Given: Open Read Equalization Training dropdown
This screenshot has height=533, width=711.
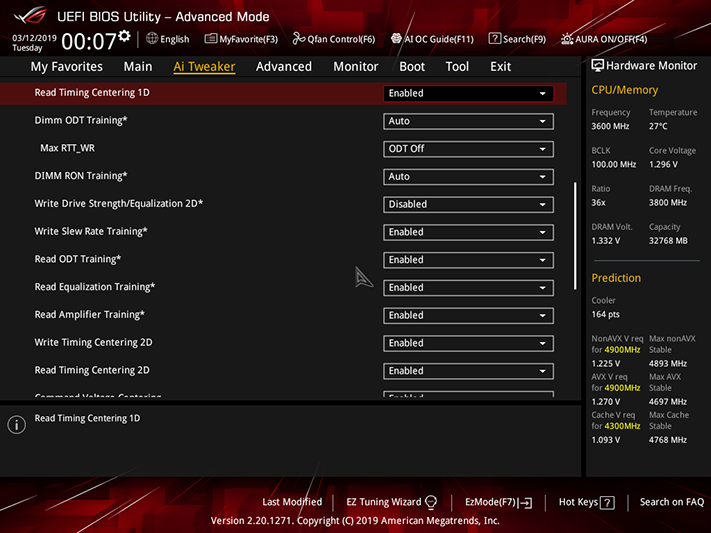Looking at the screenshot, I should click(x=468, y=288).
